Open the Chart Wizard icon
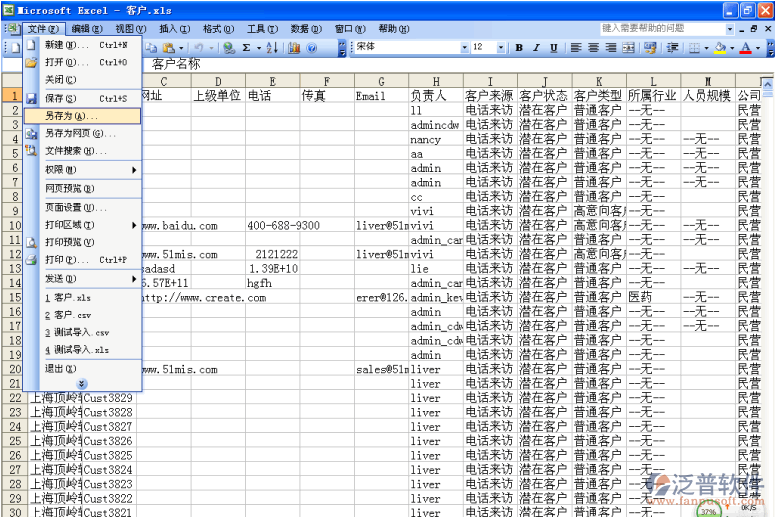The width and height of the screenshot is (775, 517). (x=294, y=48)
